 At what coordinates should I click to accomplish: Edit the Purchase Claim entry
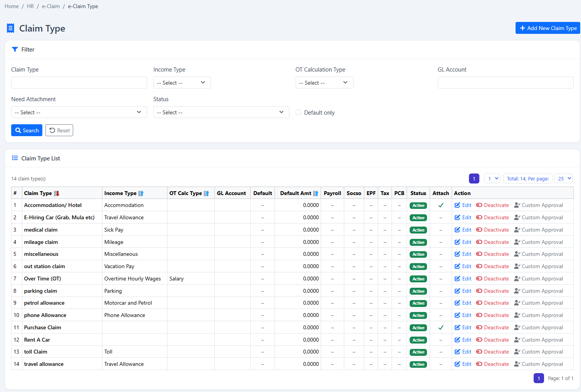click(x=463, y=328)
